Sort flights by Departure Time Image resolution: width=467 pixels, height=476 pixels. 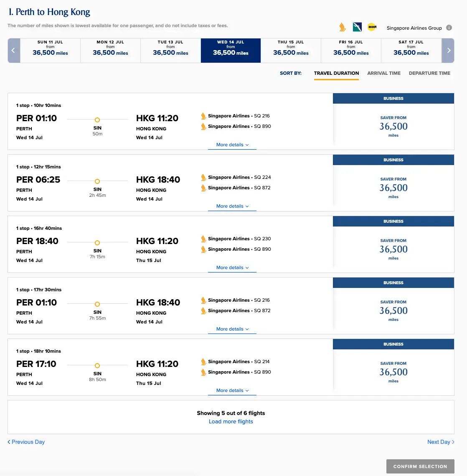429,73
